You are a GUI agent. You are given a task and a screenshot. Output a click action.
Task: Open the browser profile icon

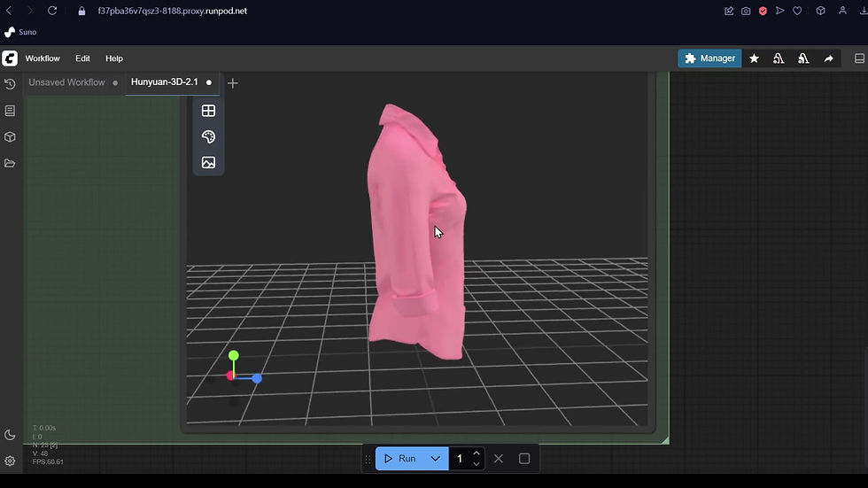point(842,11)
